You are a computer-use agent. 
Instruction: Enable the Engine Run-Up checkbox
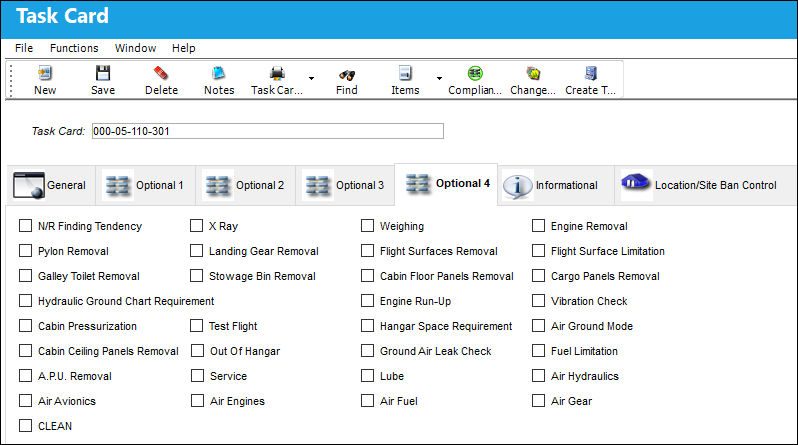point(367,300)
